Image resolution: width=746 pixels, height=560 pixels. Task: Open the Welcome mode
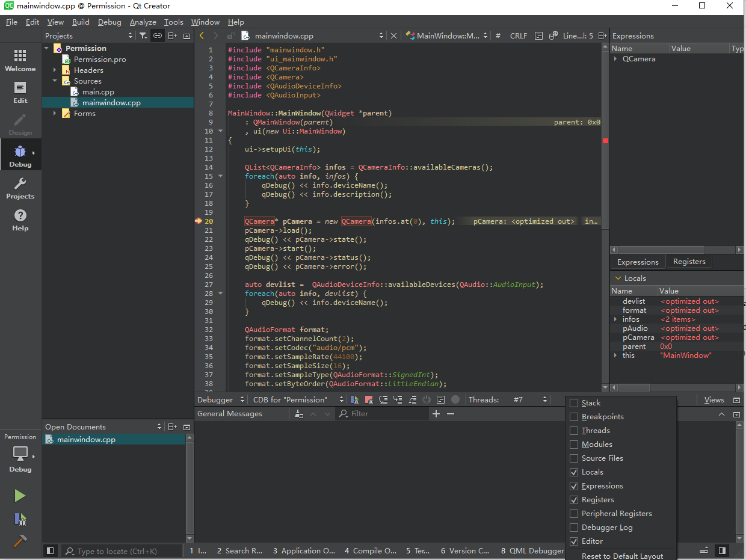coord(20,60)
